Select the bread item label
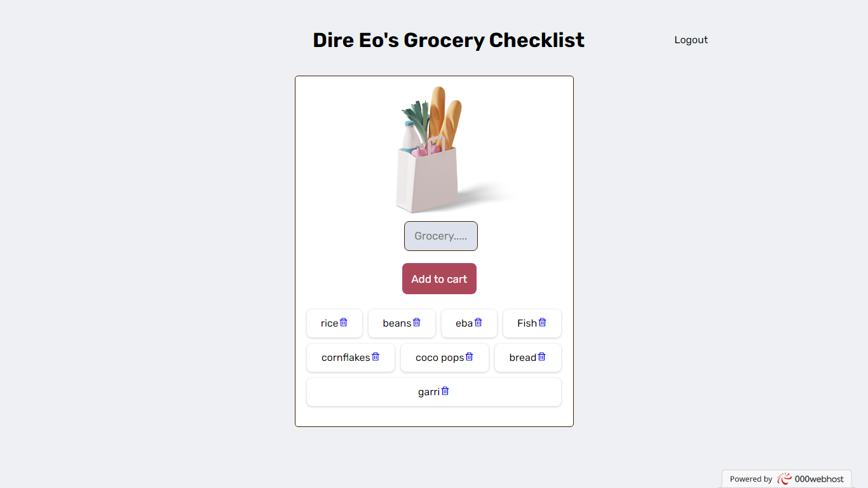This screenshot has width=868, height=488. pos(523,358)
